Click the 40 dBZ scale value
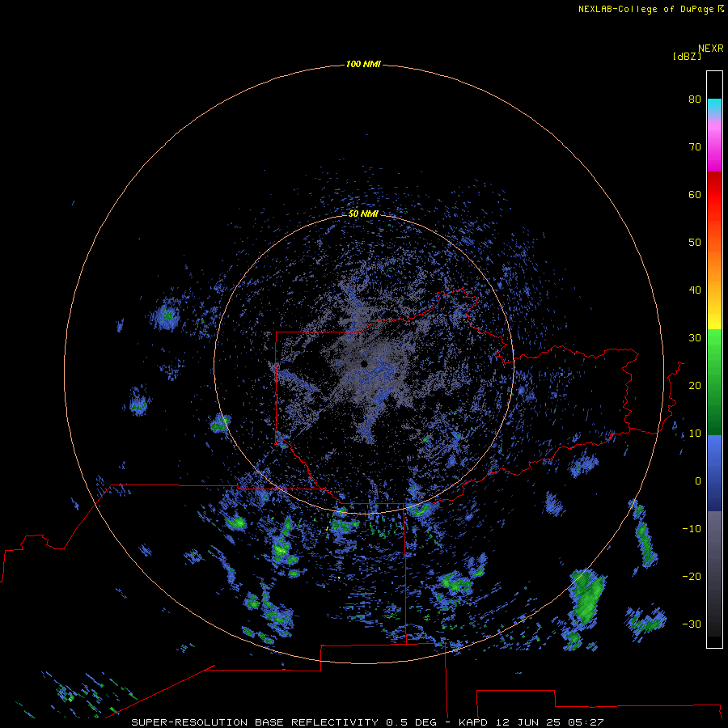This screenshot has width=728, height=728. click(695, 290)
